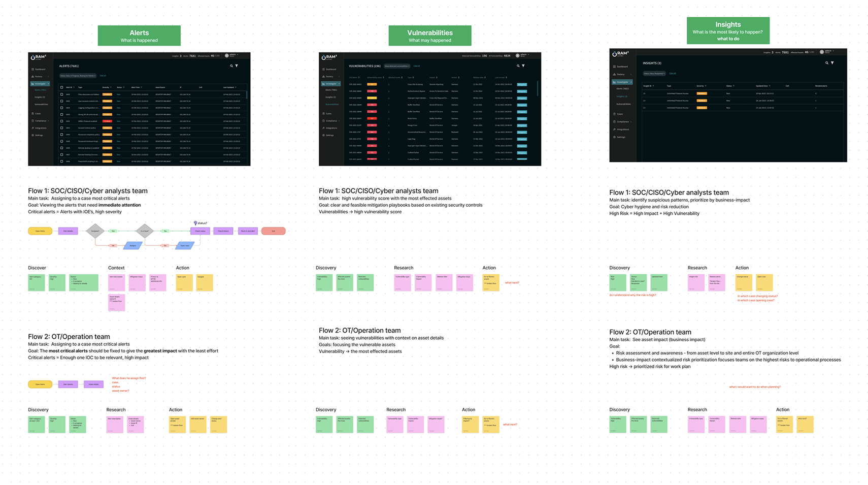Expand Factory in the Alerts screen sidebar
This screenshot has height=485, width=868.
(x=48, y=77)
